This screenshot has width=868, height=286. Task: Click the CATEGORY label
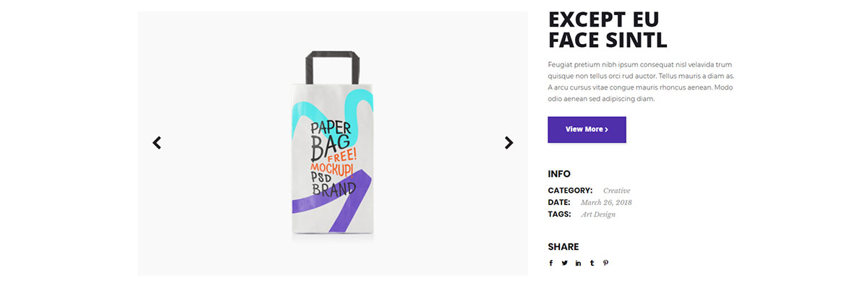click(x=570, y=191)
